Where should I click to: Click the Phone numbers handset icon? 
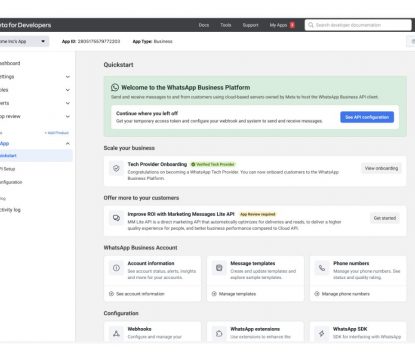tap(322, 268)
